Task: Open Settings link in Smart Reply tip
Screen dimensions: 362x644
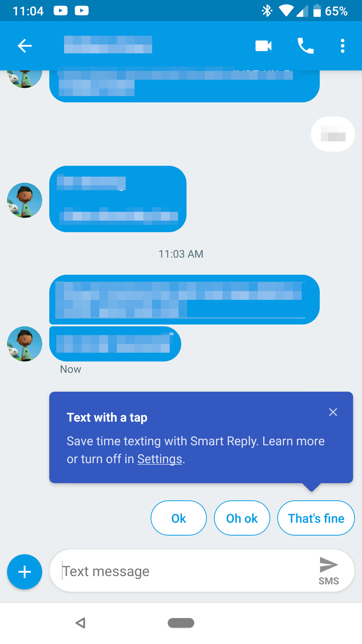Action: tap(159, 459)
